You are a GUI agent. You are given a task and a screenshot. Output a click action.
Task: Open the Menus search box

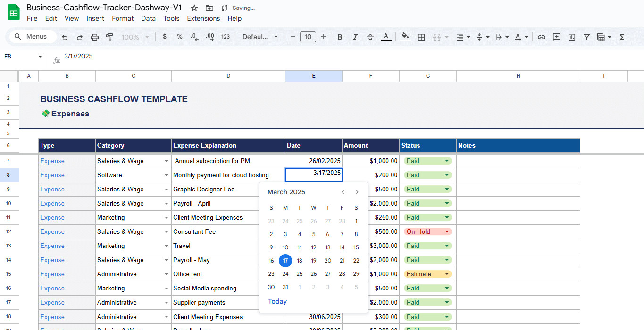[x=33, y=37]
